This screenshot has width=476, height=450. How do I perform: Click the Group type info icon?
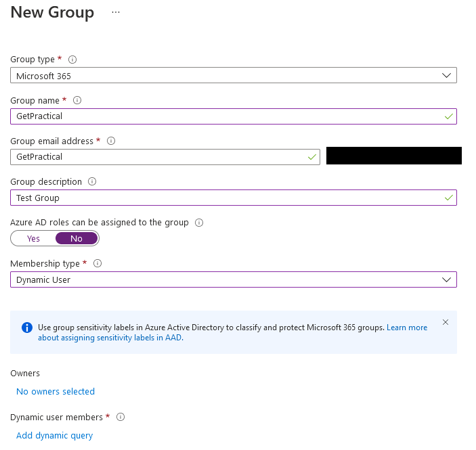tap(72, 60)
